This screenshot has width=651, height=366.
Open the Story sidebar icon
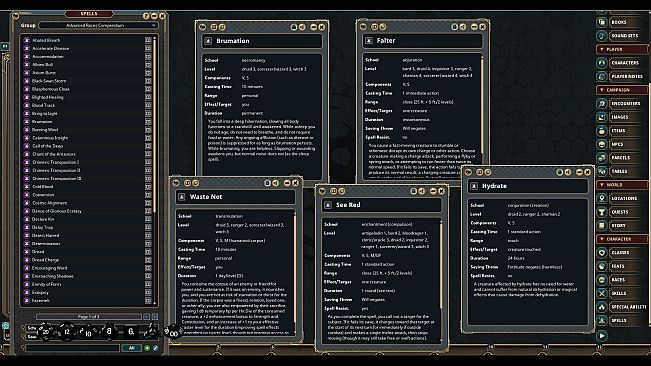tap(602, 225)
